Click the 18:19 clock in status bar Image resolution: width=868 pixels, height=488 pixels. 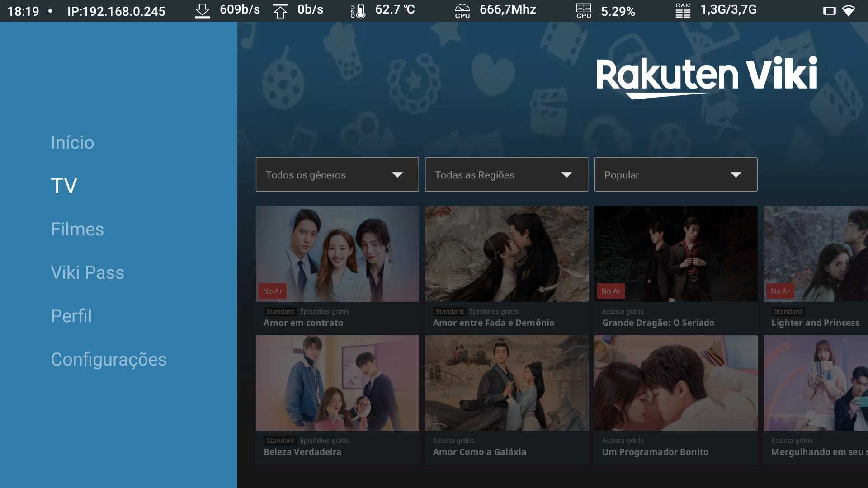[24, 11]
